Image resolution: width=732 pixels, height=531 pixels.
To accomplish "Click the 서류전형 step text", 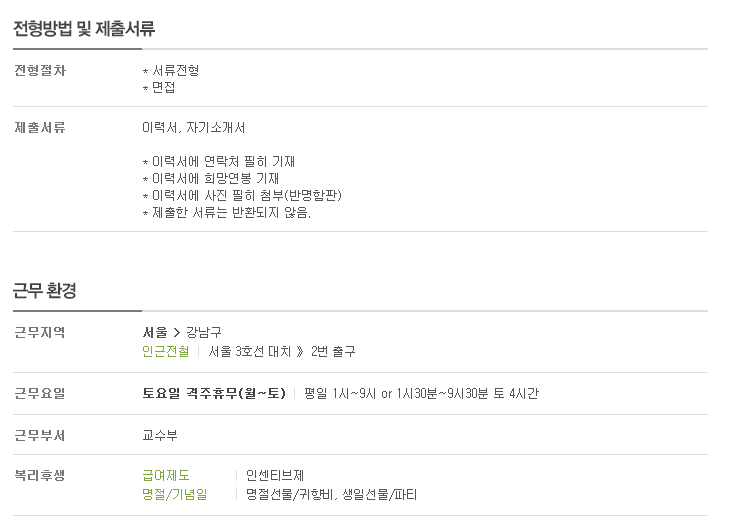I will 176,71.
